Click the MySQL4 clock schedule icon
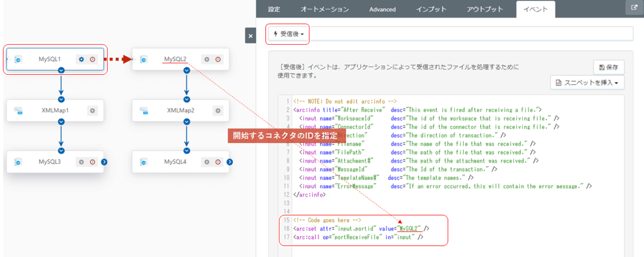The image size is (644, 257). (218, 162)
